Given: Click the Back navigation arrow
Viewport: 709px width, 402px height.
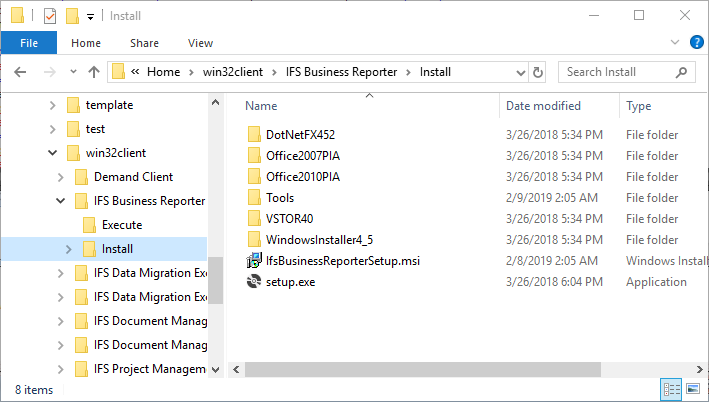Looking at the screenshot, I should [20, 72].
